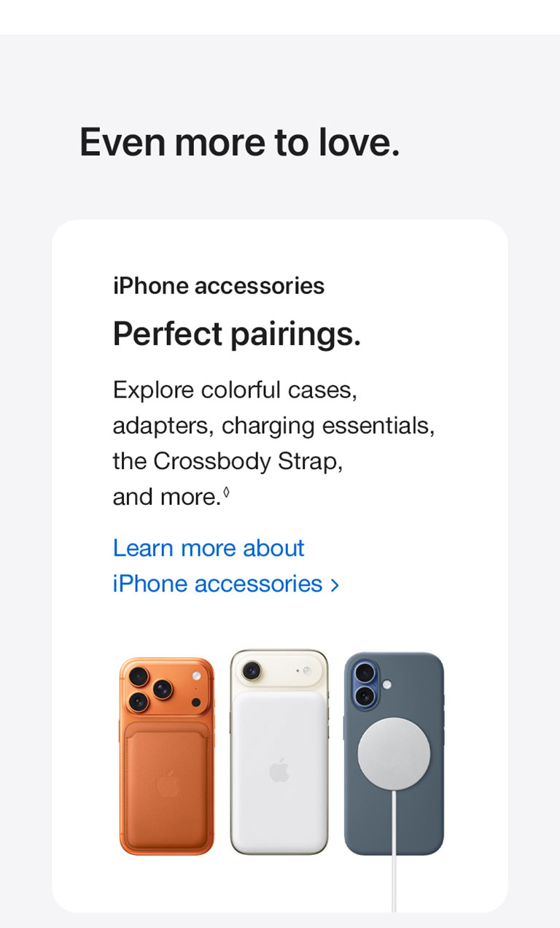Click the footnote diamond after "and more."
The width and height of the screenshot is (560, 928).
[226, 493]
